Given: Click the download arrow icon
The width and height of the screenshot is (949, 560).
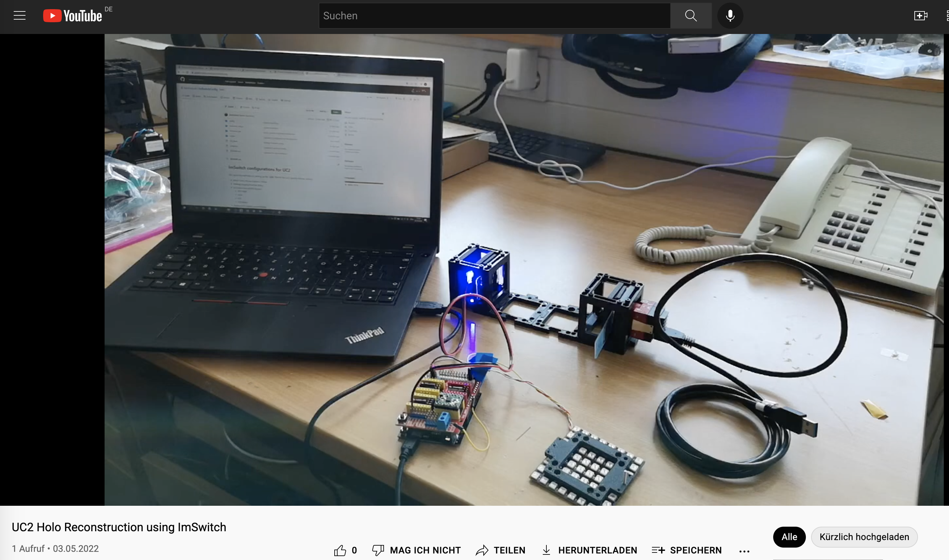Looking at the screenshot, I should (x=546, y=550).
